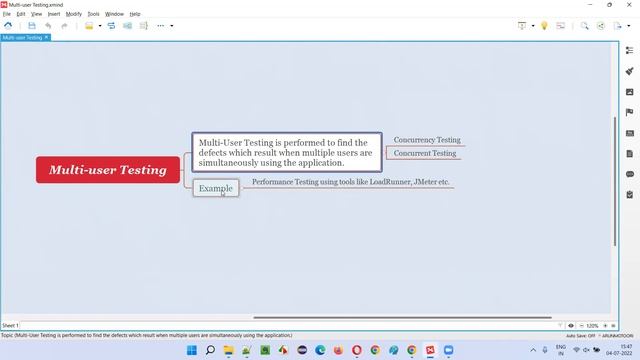Click the filter funnel icon in status bar

coord(560,326)
